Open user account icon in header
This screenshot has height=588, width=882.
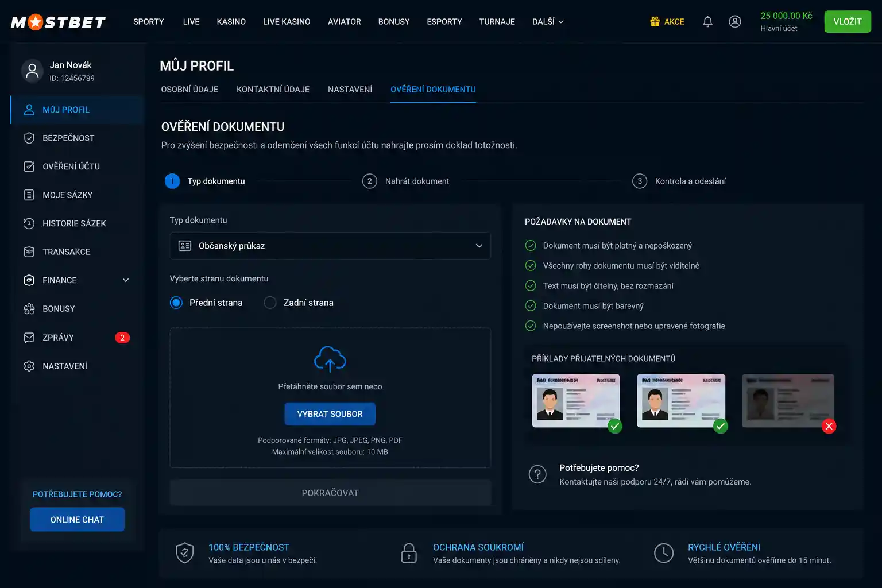tap(734, 22)
